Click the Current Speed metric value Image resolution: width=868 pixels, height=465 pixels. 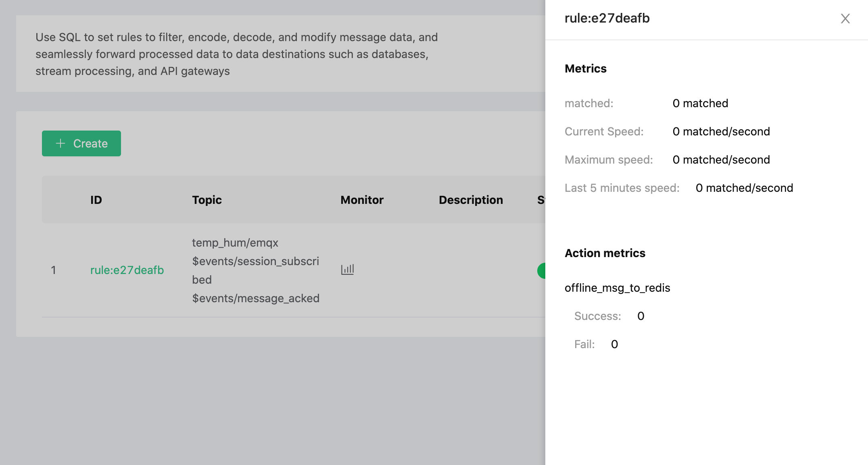(x=721, y=131)
